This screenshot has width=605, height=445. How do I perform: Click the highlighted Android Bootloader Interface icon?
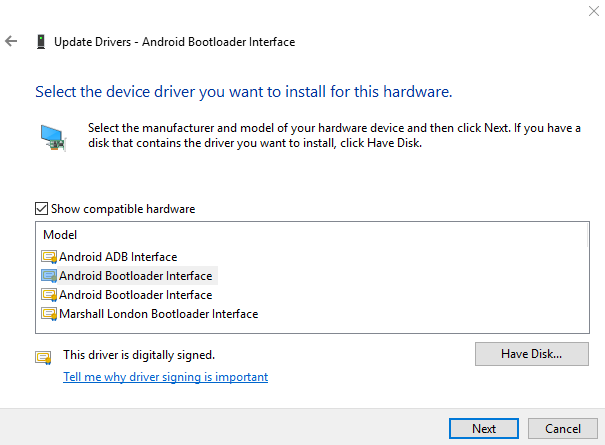49,276
